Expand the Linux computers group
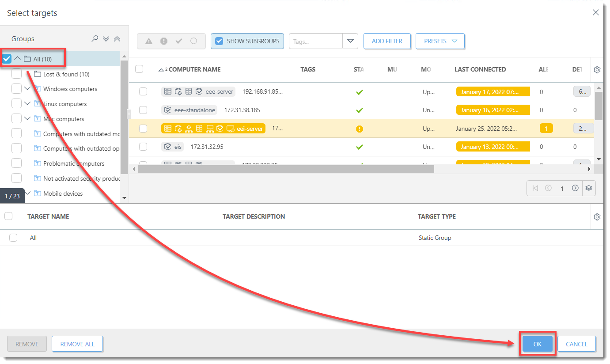 coord(27,104)
